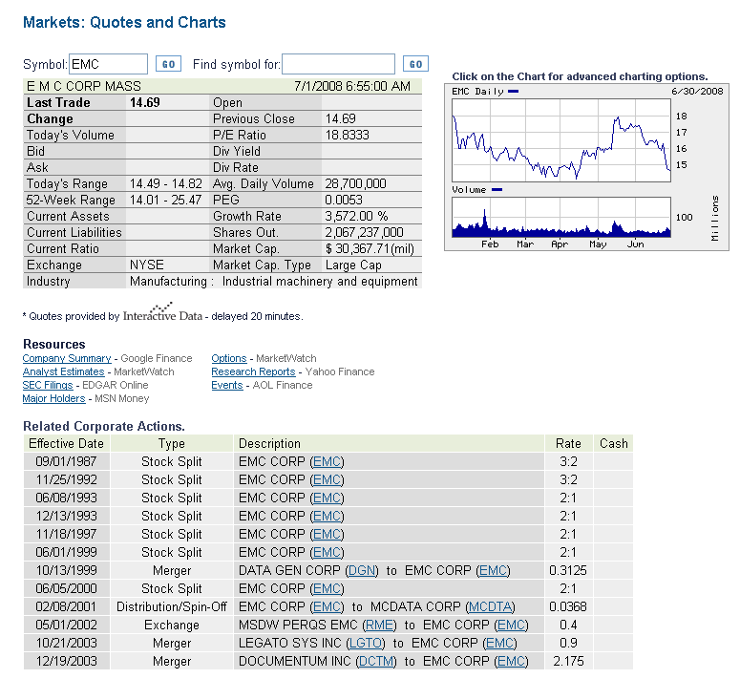Screen dimensions: 740x700
Task: Click the Market Cap value $ 30,367.71(mil)
Action: 370,248
